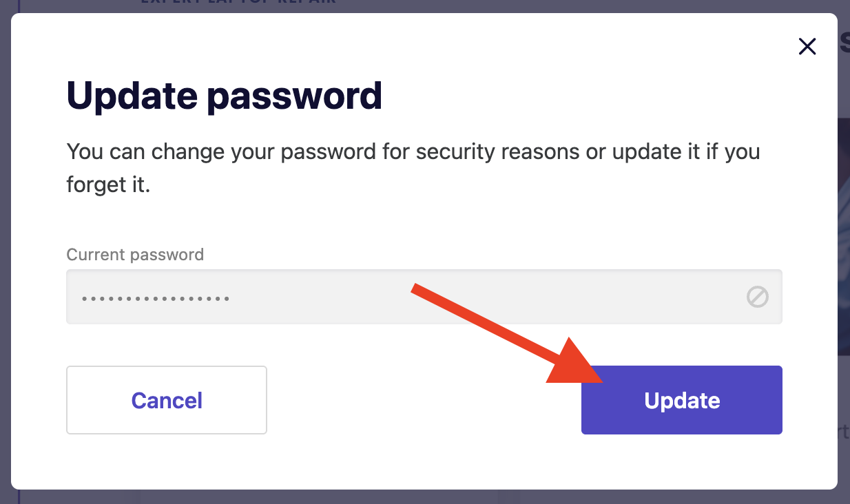Click the dimmed backdrop left of the dialog
Image resolution: width=850 pixels, height=504 pixels.
coord(5,275)
